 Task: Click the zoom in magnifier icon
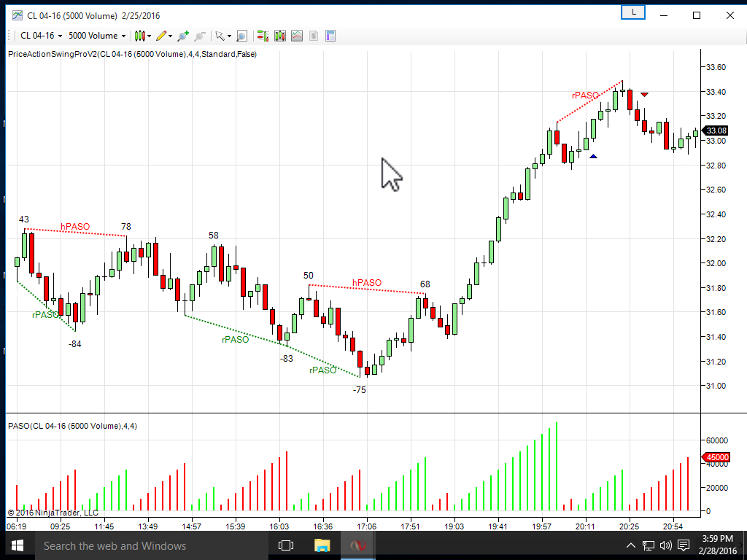[x=183, y=36]
